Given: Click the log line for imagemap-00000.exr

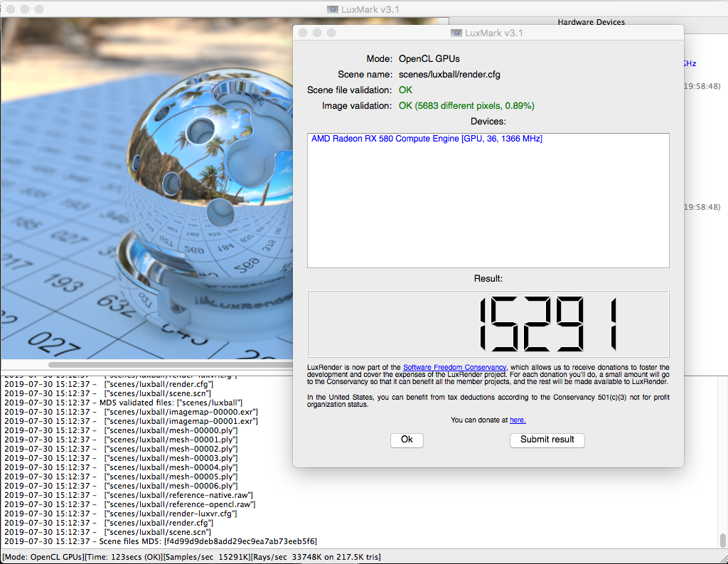Looking at the screenshot, I should point(131,412).
